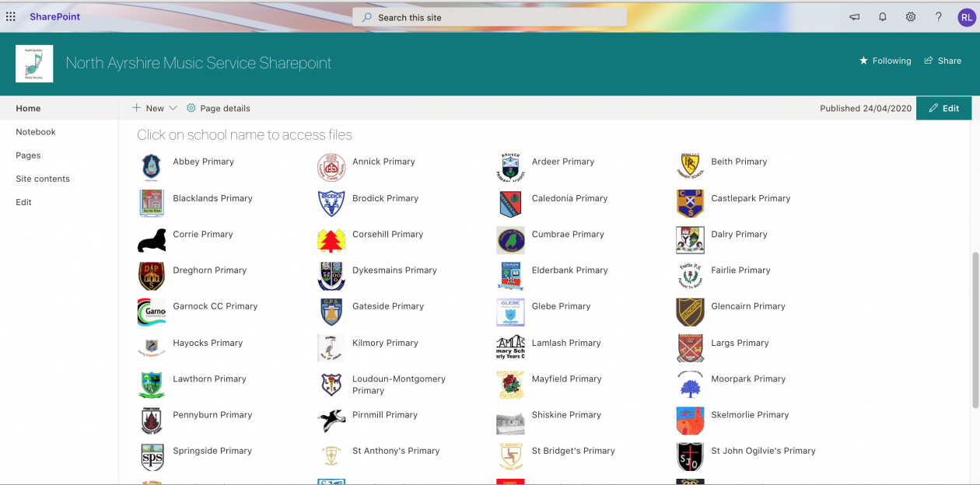The width and height of the screenshot is (980, 485).
Task: Click the Springside Primary SPS crest
Action: pos(152,457)
